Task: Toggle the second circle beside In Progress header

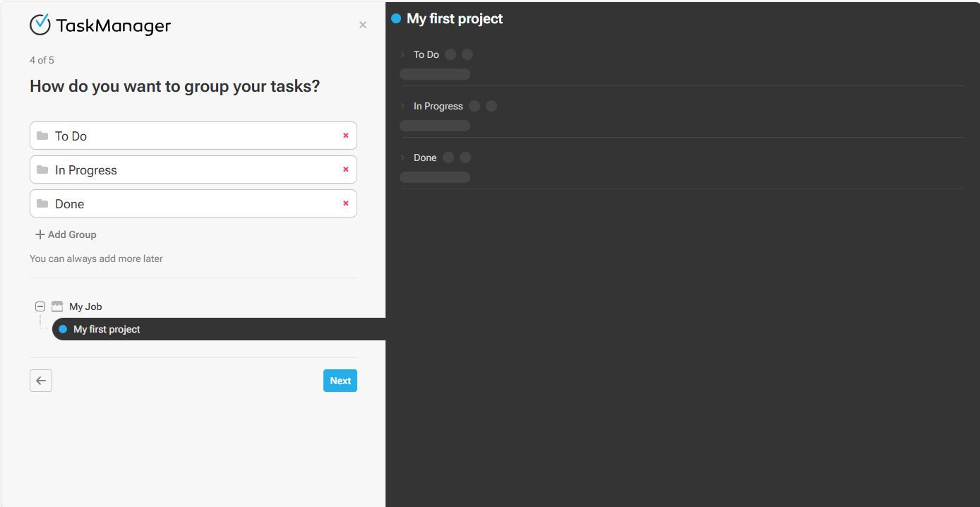Action: click(x=491, y=106)
